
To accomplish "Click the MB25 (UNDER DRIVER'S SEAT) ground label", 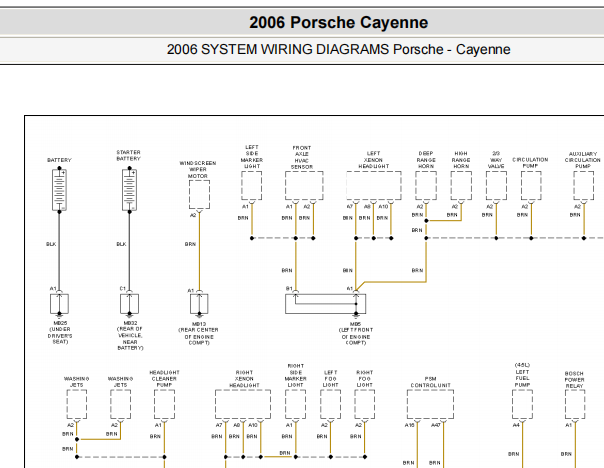I will coord(60,332).
